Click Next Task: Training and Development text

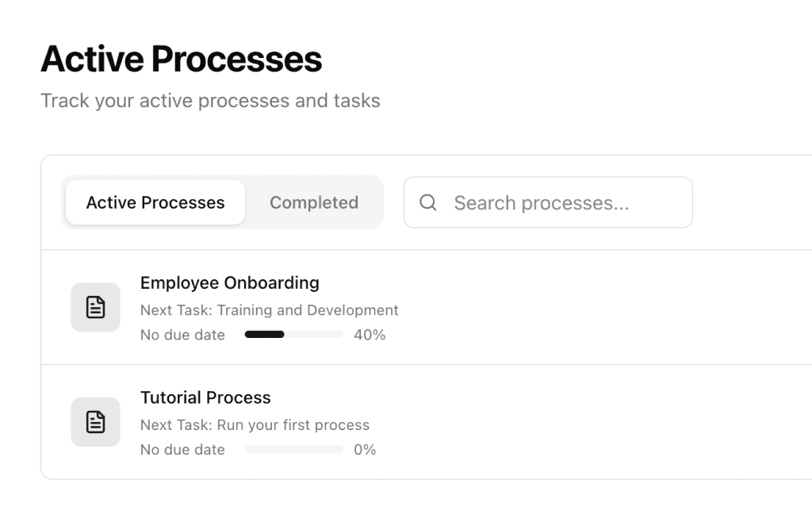(x=270, y=310)
